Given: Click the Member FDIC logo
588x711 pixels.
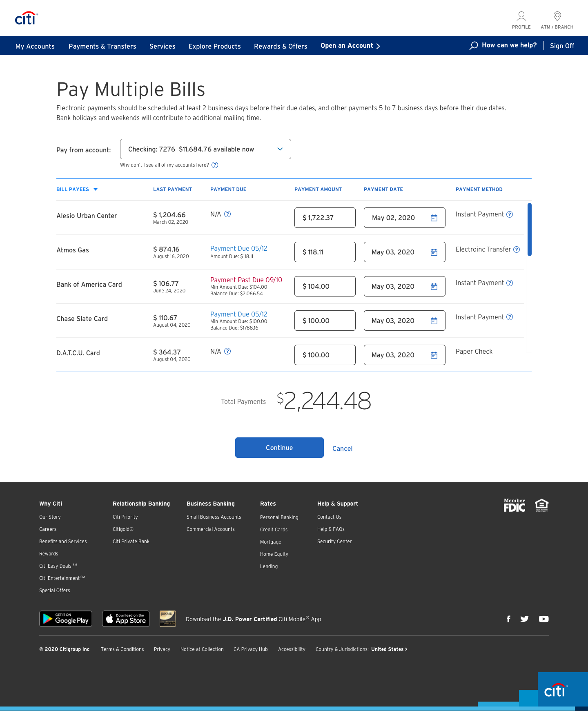Looking at the screenshot, I should pos(514,505).
